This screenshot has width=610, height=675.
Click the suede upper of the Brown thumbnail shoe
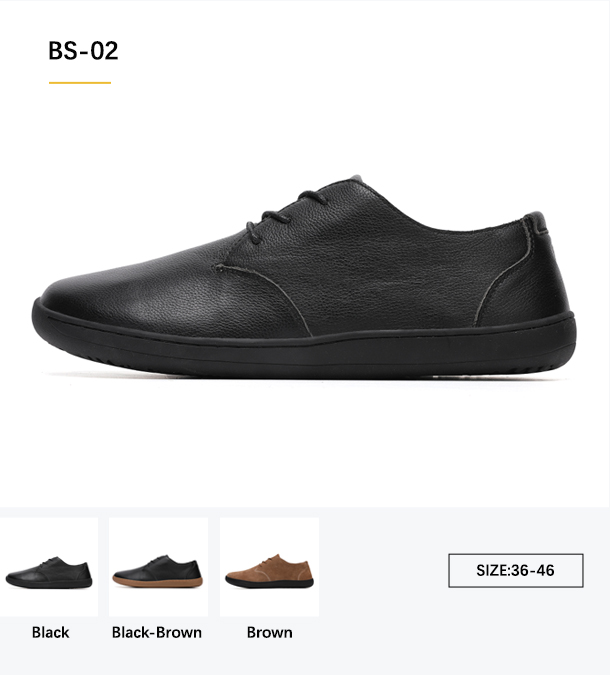(271, 569)
